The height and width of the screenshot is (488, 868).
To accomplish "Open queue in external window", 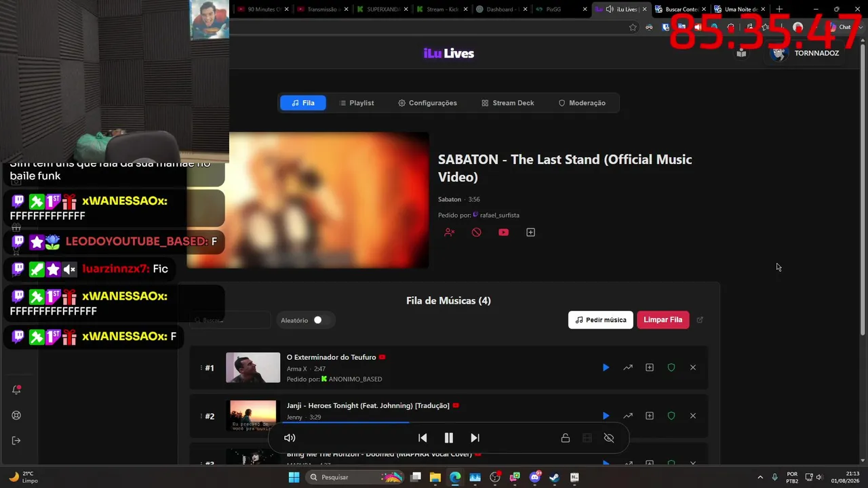I will [x=701, y=320].
